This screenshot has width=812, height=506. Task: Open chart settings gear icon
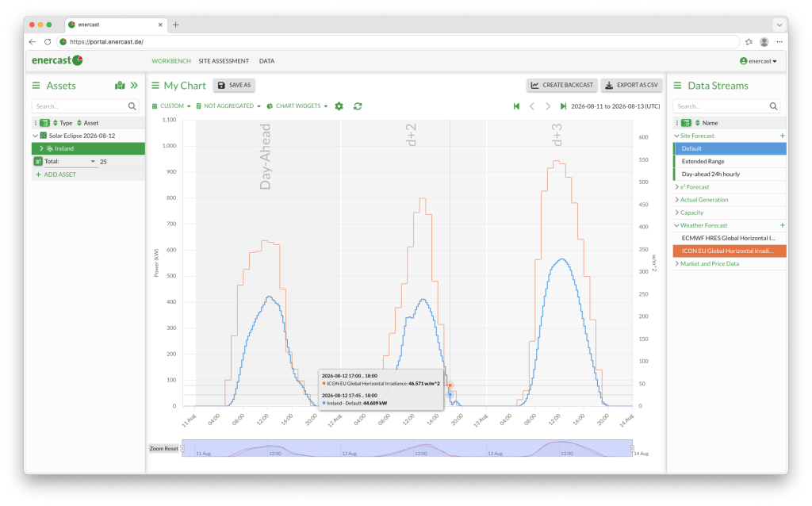[339, 106]
